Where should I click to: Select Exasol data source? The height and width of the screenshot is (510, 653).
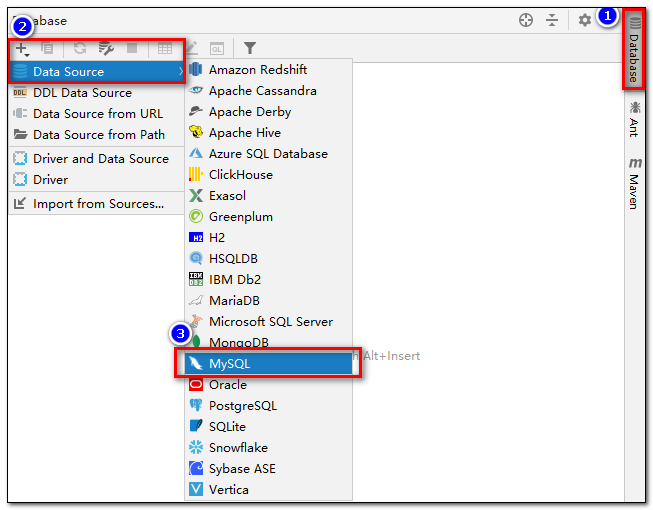coord(269,196)
